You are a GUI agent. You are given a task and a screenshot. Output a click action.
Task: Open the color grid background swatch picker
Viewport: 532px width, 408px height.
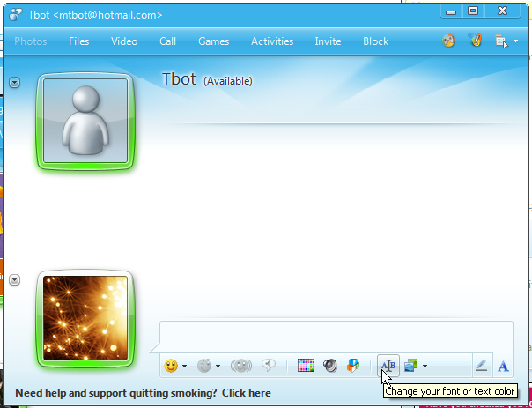pyautogui.click(x=306, y=366)
